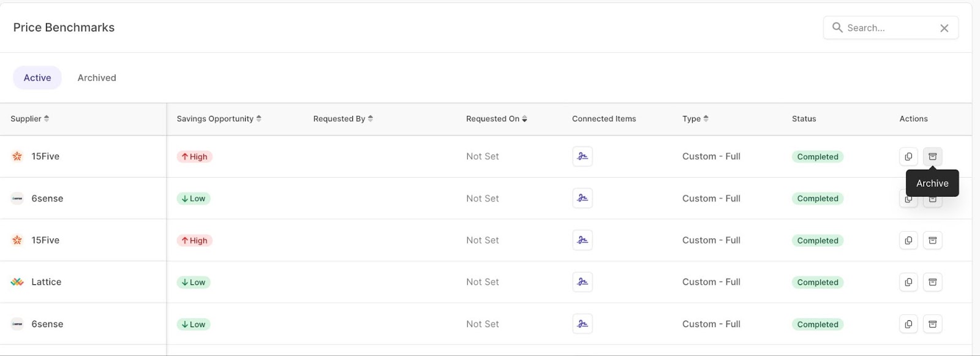Viewport: 980px width, 356px height.
Task: Click Custom - Full type in Lattice row
Action: (711, 282)
